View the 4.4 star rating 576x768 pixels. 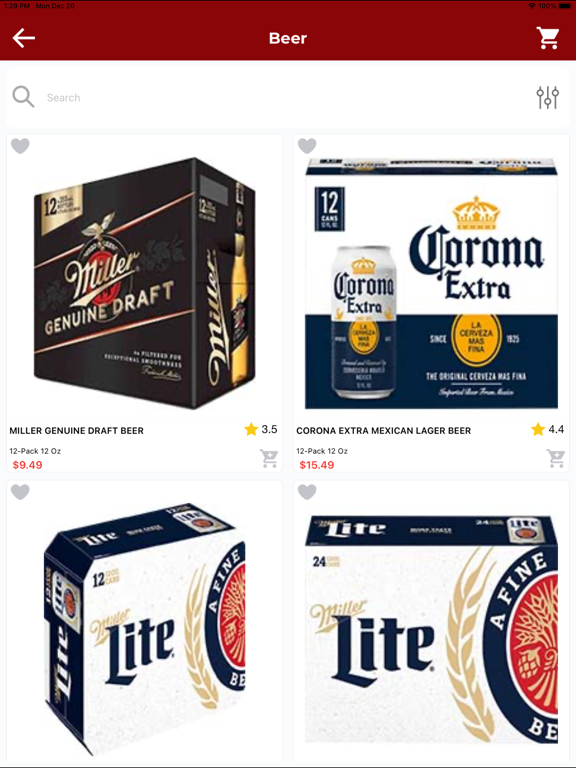(x=548, y=430)
